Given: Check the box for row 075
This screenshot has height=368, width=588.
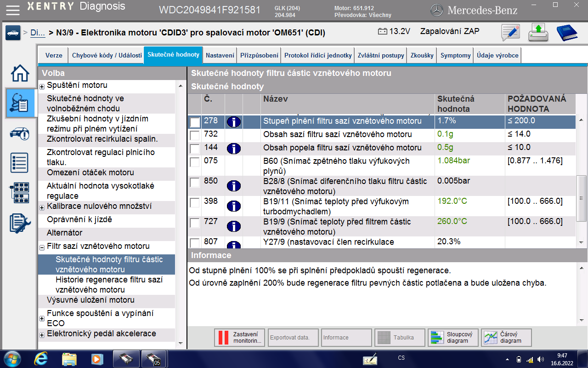Looking at the screenshot, I should 195,162.
